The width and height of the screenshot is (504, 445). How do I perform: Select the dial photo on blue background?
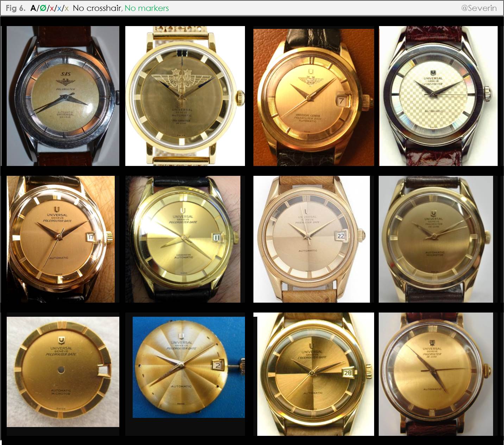(x=189, y=367)
